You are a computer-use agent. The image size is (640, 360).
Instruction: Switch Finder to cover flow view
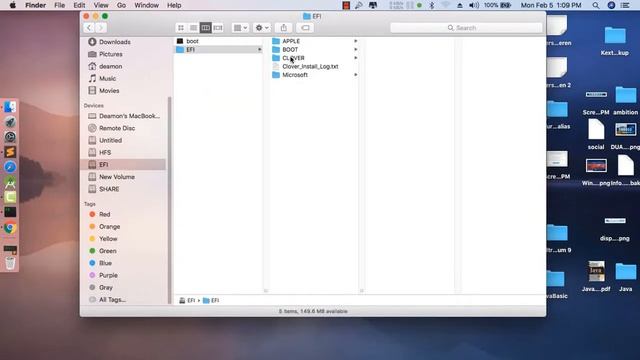coord(218,28)
